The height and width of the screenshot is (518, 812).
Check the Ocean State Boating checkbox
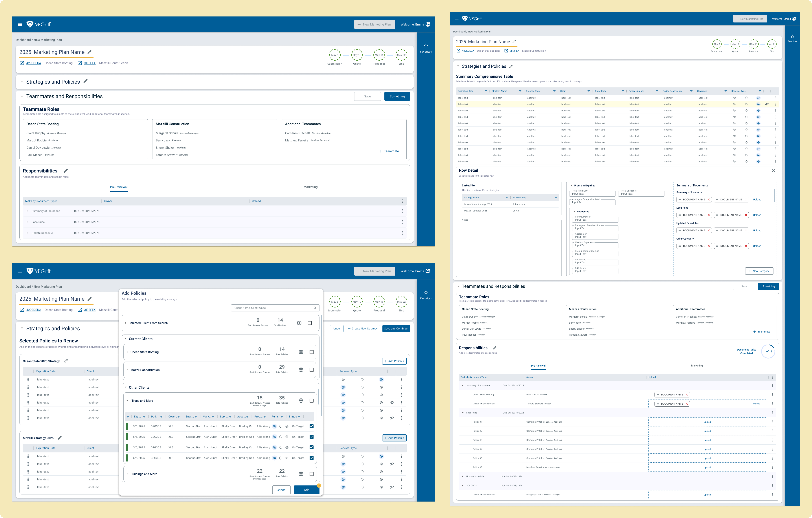(312, 352)
